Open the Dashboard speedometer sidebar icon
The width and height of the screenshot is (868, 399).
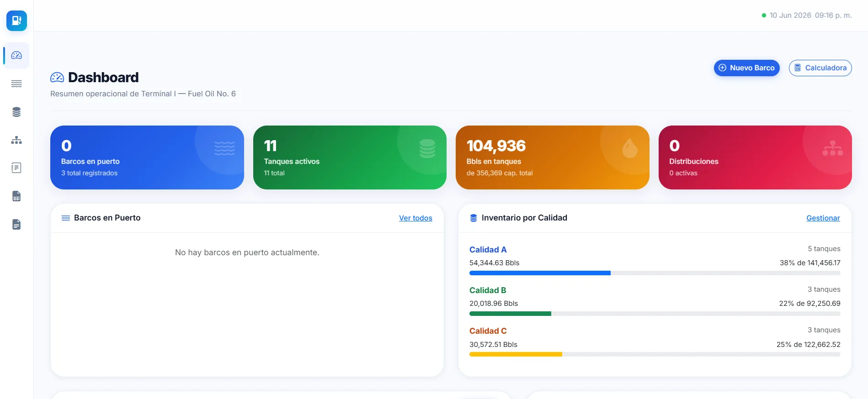pyautogui.click(x=16, y=55)
